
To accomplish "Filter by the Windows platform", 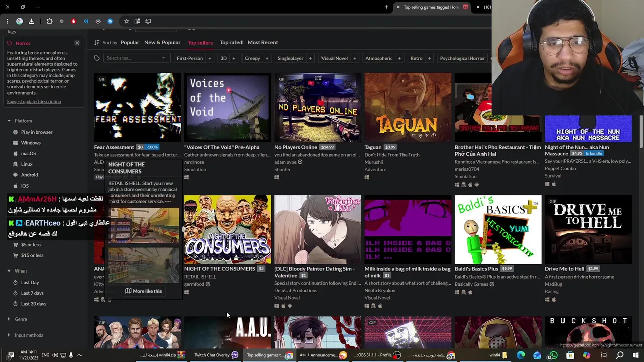I will pyautogui.click(x=31, y=143).
